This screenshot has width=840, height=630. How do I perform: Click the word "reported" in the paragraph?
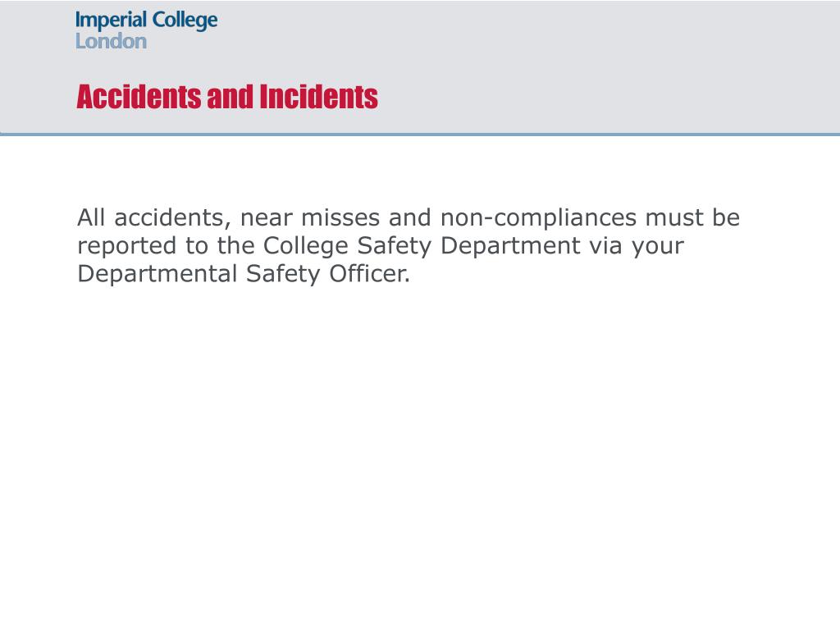coord(127,246)
